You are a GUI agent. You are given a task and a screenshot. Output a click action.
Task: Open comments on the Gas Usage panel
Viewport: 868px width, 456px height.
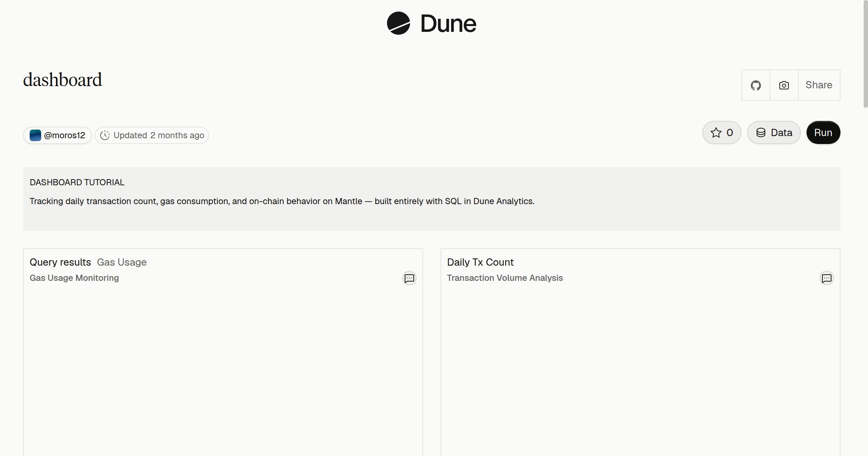pos(409,278)
